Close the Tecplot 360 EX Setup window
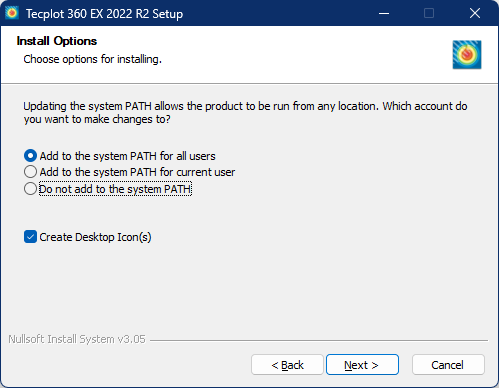Viewport: 499px width, 388px height. tap(475, 13)
